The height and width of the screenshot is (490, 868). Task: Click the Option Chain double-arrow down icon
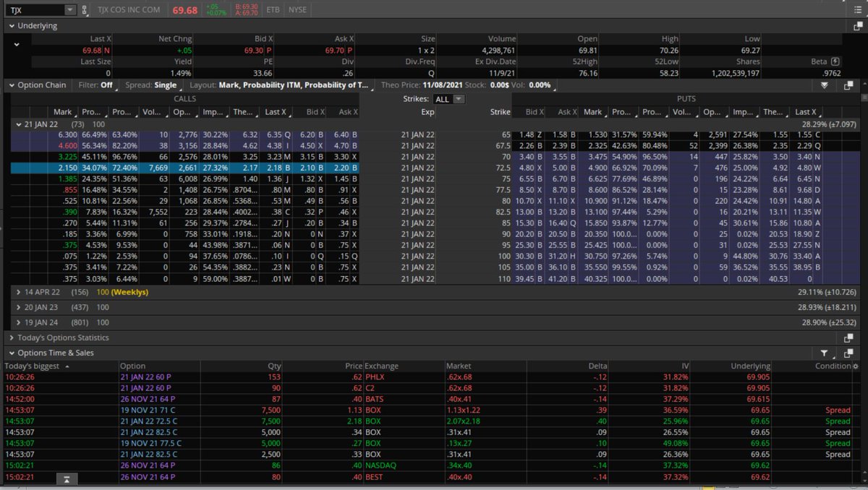[825, 85]
